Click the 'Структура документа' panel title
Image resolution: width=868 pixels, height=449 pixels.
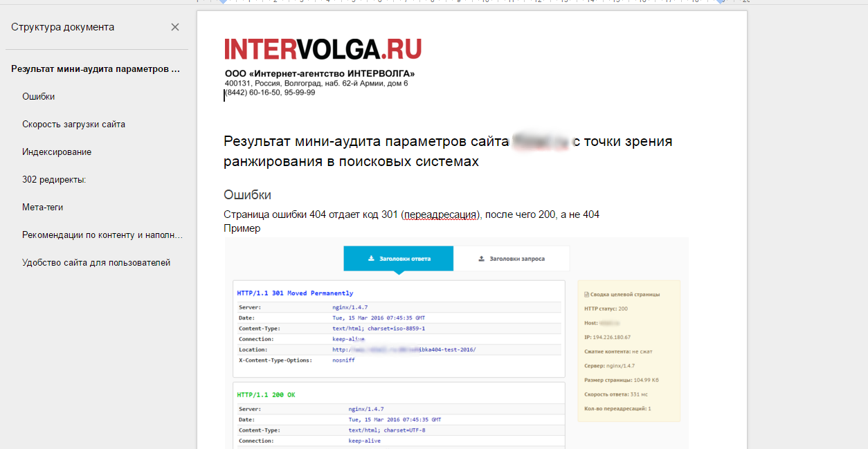coord(63,27)
